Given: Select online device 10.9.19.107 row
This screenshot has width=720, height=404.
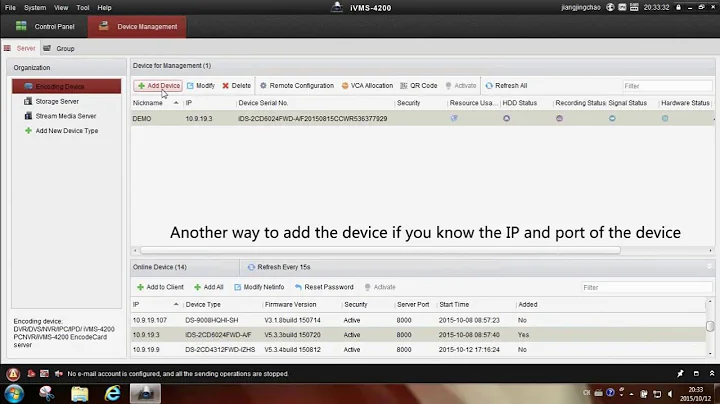Looking at the screenshot, I should pos(418,320).
